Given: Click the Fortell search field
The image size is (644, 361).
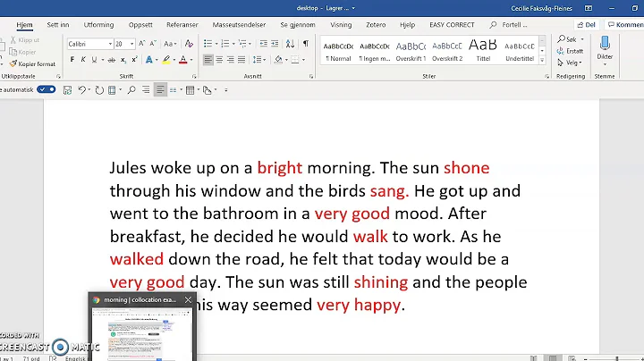Looking at the screenshot, I should click(509, 25).
